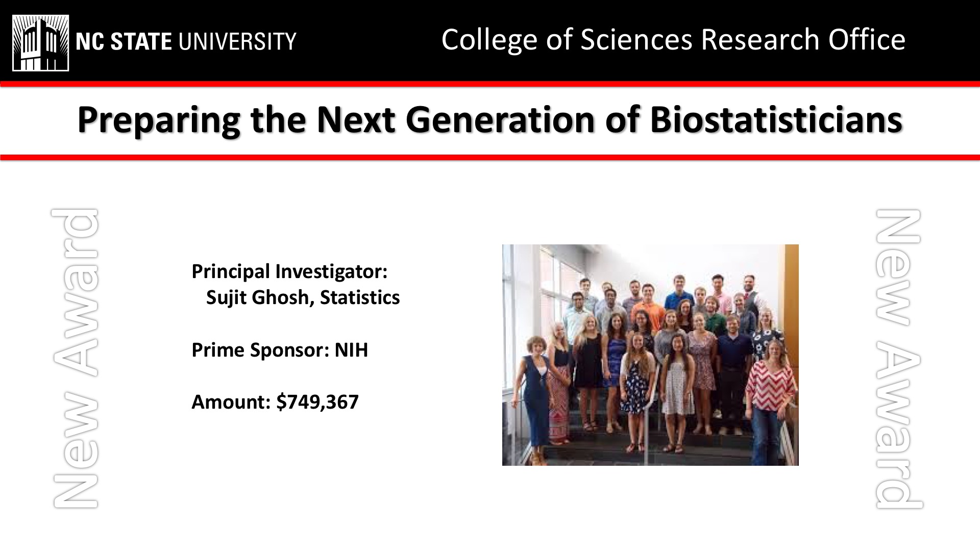Click the Amount: $749,367 text
Image resolution: width=980 pixels, height=551 pixels.
coord(275,402)
